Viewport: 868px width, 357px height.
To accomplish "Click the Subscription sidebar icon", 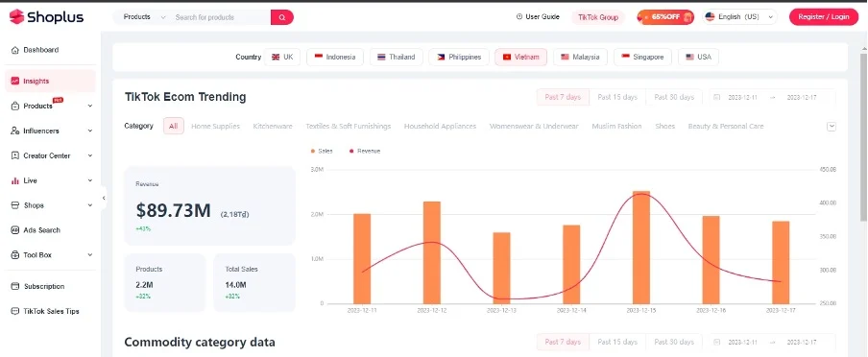I will pos(15,287).
